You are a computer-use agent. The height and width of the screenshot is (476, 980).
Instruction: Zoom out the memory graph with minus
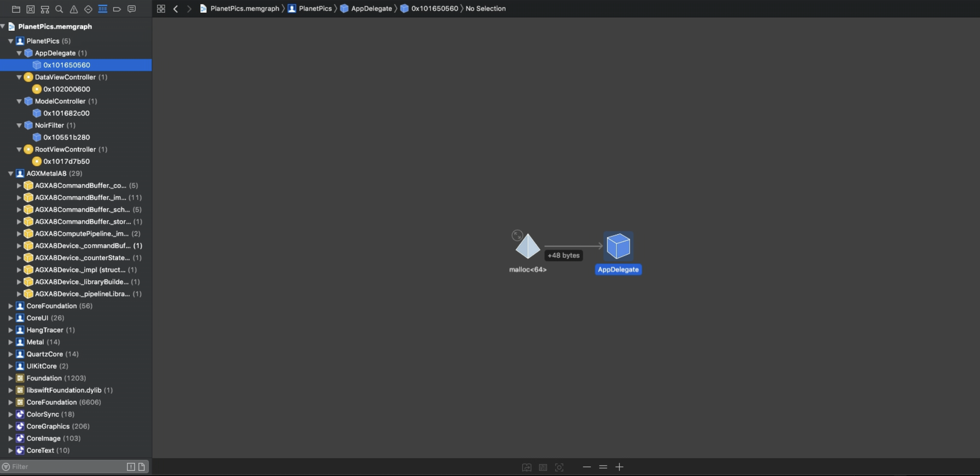point(587,467)
